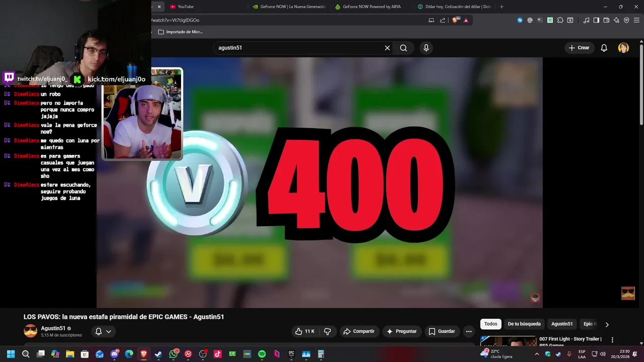
Task: Open Steam from the taskbar
Action: click(158, 354)
